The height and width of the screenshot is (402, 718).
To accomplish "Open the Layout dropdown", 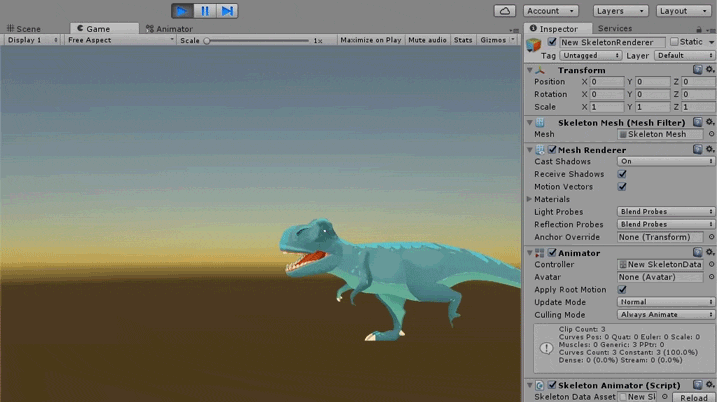I will coord(684,11).
